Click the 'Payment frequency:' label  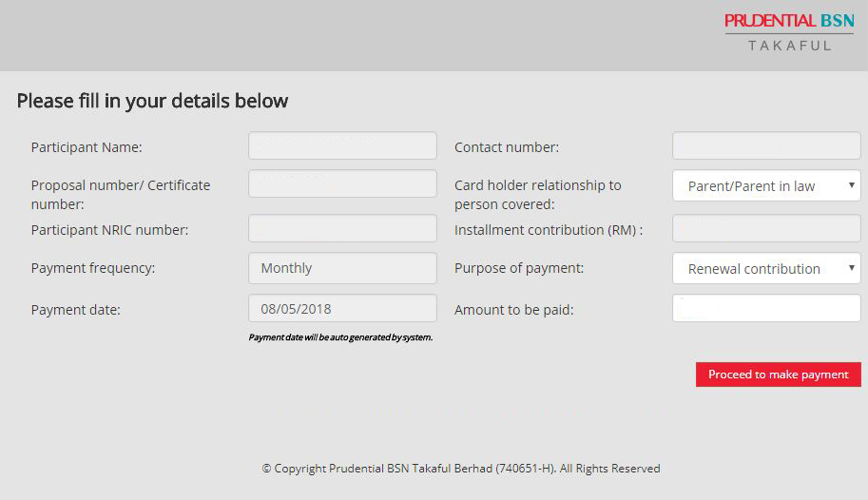point(93,268)
